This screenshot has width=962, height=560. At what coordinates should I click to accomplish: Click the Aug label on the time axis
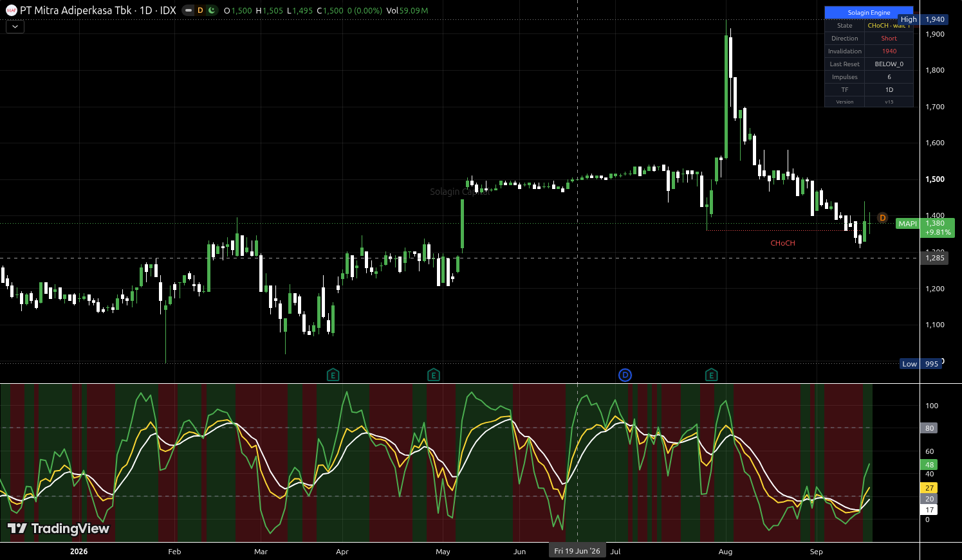pos(725,552)
